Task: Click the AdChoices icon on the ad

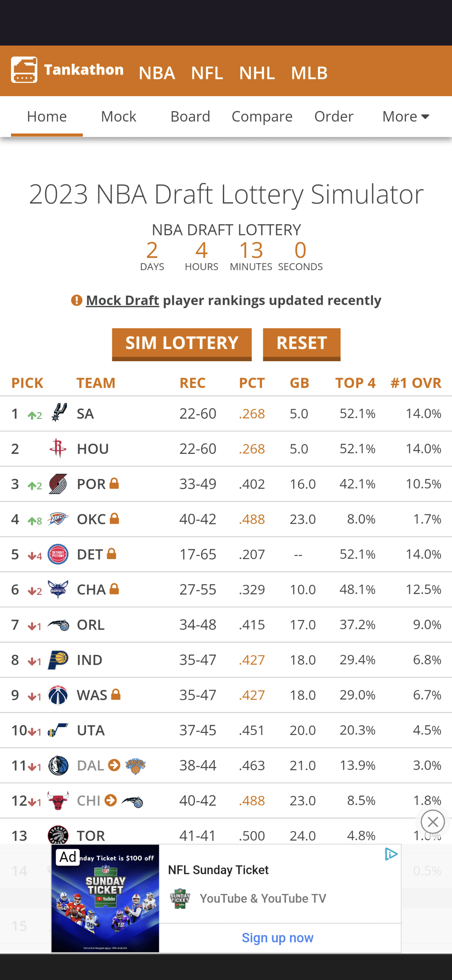Action: coord(391,854)
